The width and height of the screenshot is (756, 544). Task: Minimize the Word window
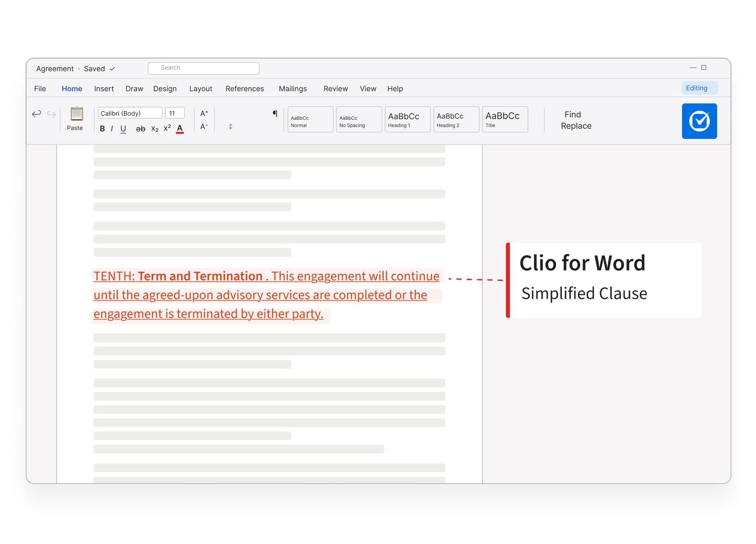693,68
